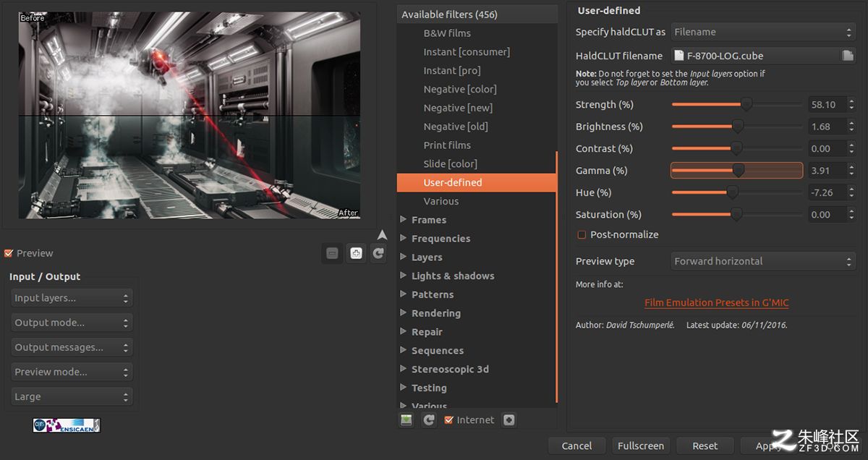Expand the Lights & shadows category
868x460 pixels.
404,276
